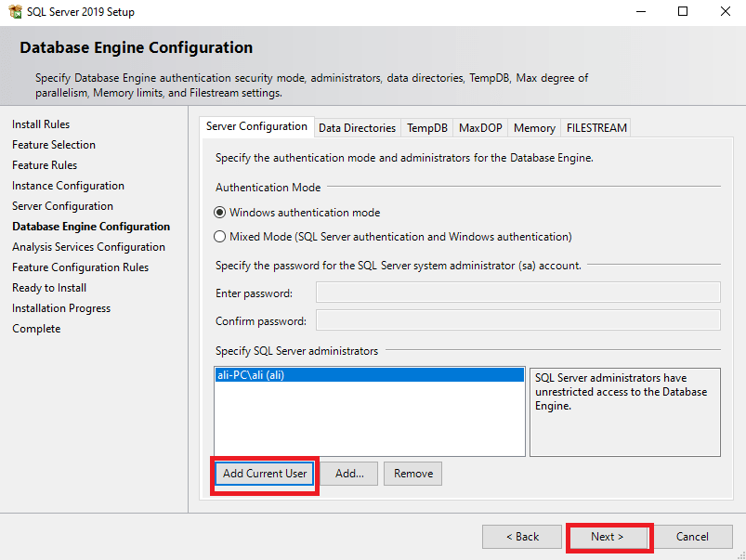Open the Memory tab

click(x=534, y=128)
